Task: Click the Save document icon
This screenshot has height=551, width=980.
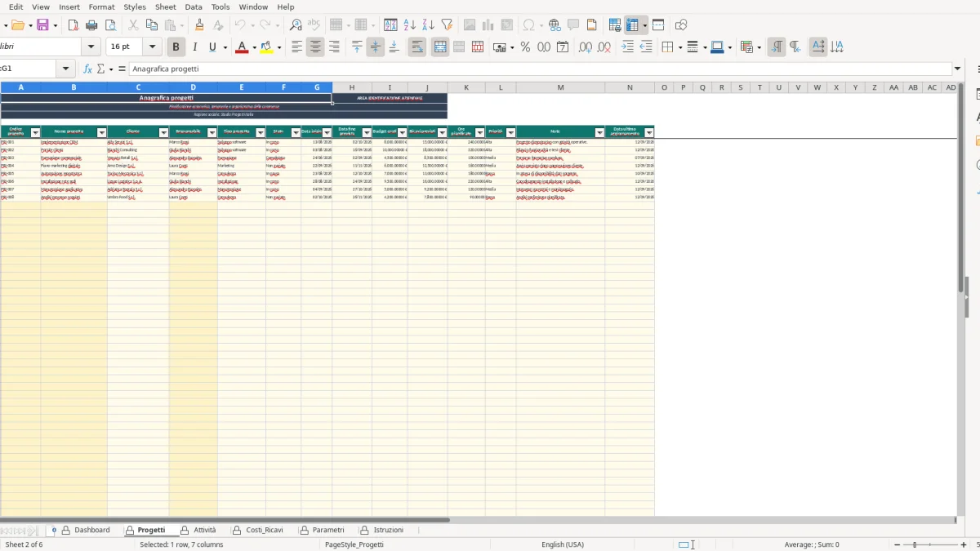Action: tap(43, 25)
